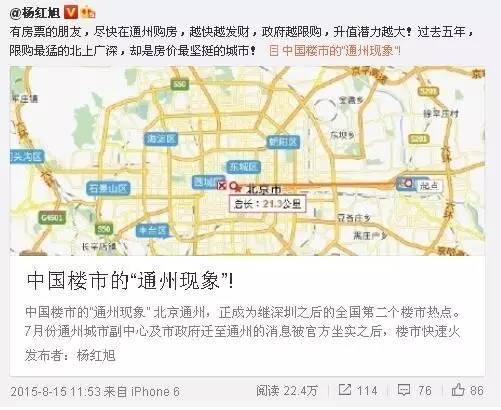Click the orange verified V badge

(71, 13)
